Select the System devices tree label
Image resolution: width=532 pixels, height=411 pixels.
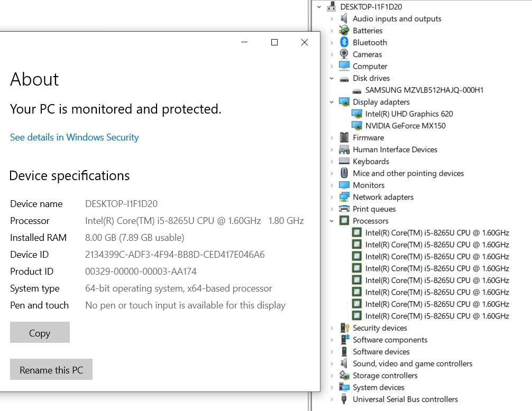(378, 387)
